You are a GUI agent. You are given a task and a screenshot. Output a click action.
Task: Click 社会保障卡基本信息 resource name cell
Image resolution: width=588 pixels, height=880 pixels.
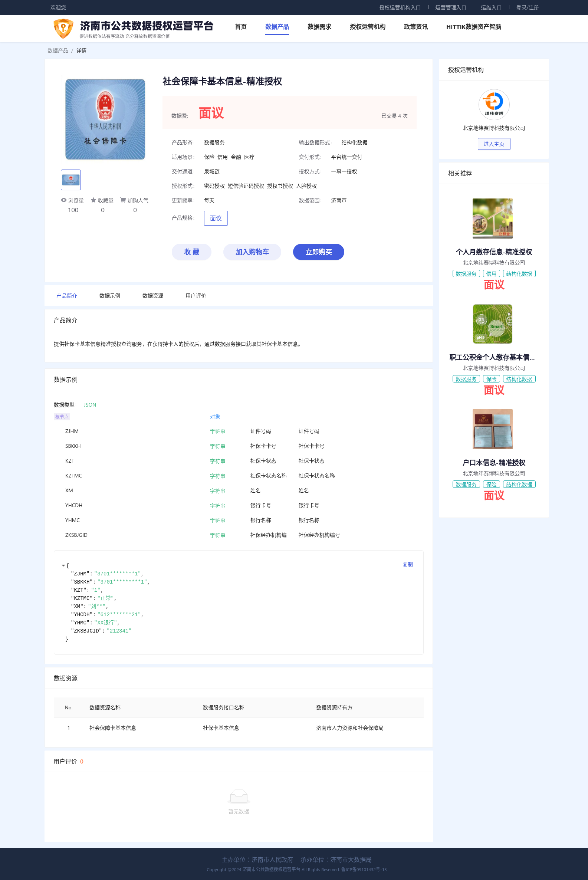pyautogui.click(x=112, y=728)
